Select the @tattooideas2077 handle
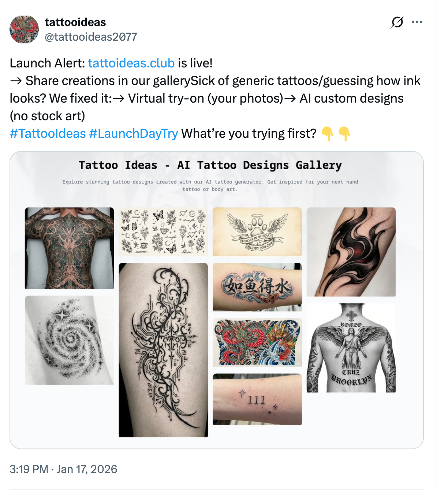 click(90, 37)
